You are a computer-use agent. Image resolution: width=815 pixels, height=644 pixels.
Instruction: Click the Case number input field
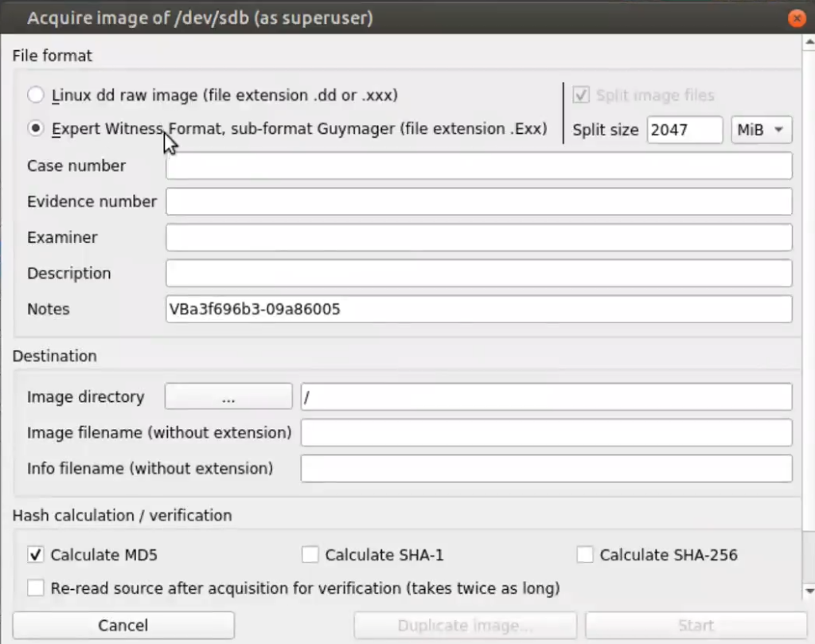point(478,166)
